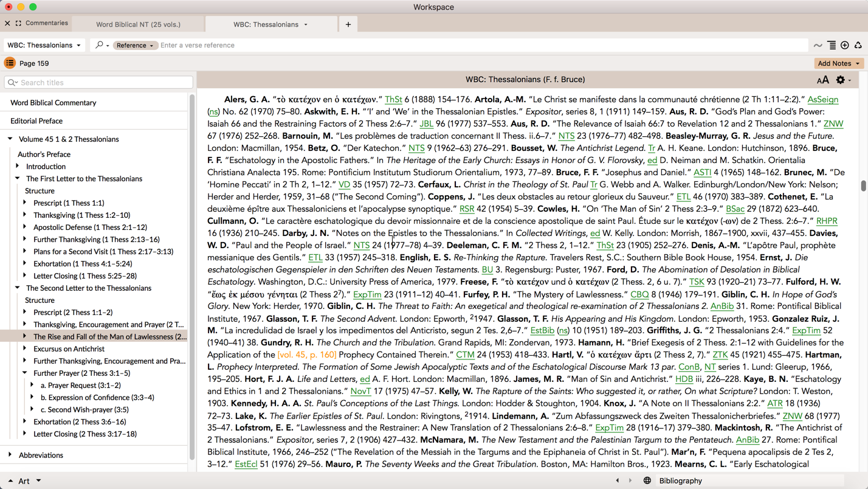Go to next with the right arrow at bottom
Screen dimensions: 868x489
point(630,480)
